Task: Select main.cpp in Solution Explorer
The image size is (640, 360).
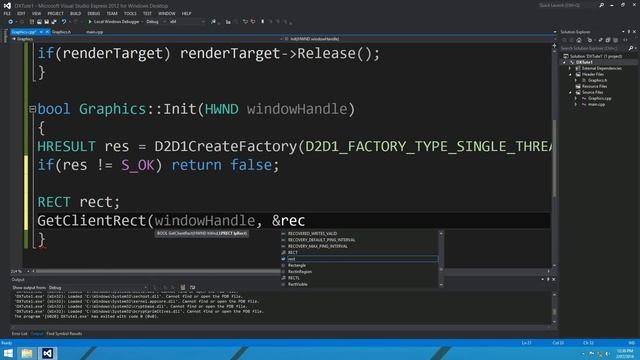Action: click(x=596, y=104)
